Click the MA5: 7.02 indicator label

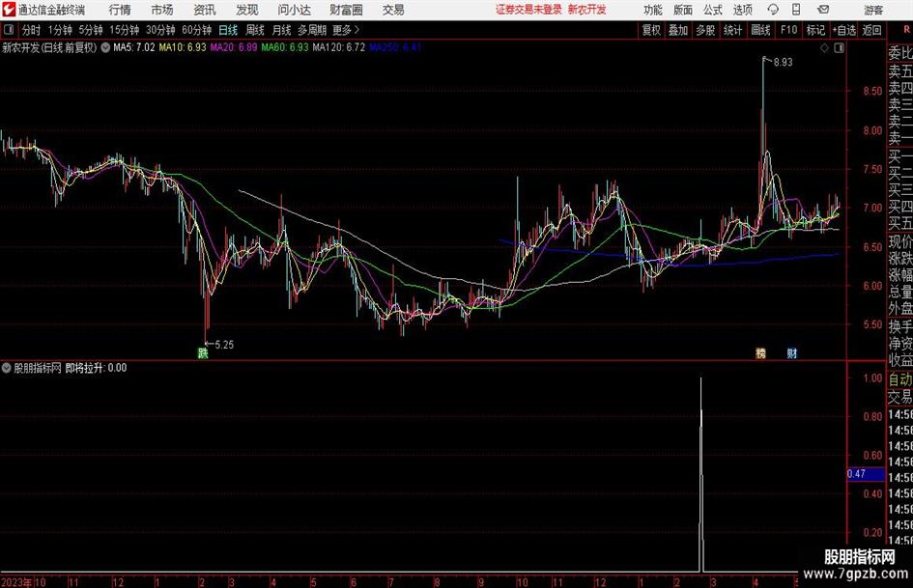[134, 47]
